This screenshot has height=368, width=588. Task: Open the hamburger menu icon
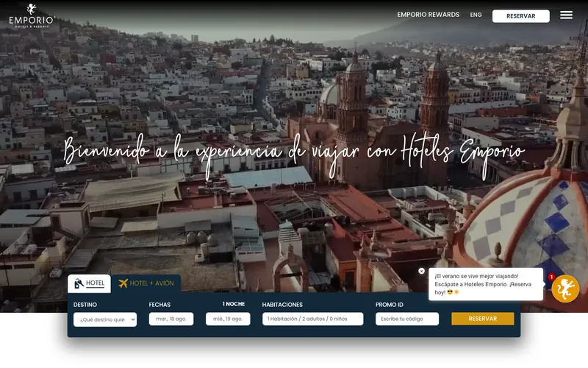(566, 15)
